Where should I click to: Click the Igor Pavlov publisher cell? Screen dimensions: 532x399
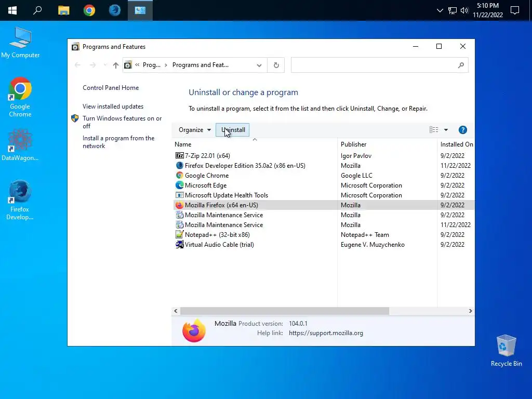[x=356, y=156]
